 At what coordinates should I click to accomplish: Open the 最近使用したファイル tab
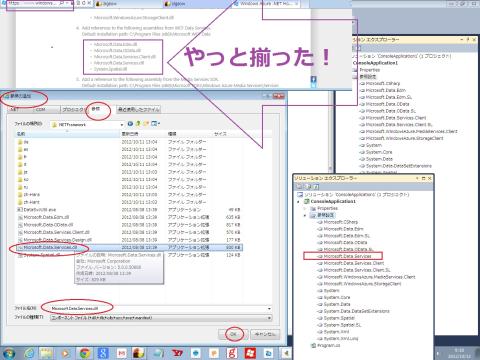pos(138,109)
